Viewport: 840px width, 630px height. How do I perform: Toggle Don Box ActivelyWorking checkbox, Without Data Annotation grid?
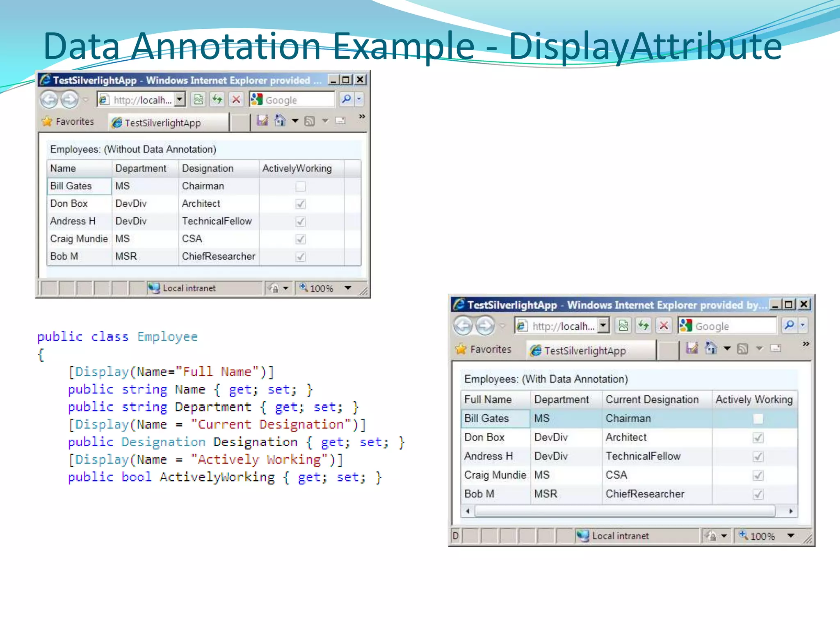pos(301,204)
